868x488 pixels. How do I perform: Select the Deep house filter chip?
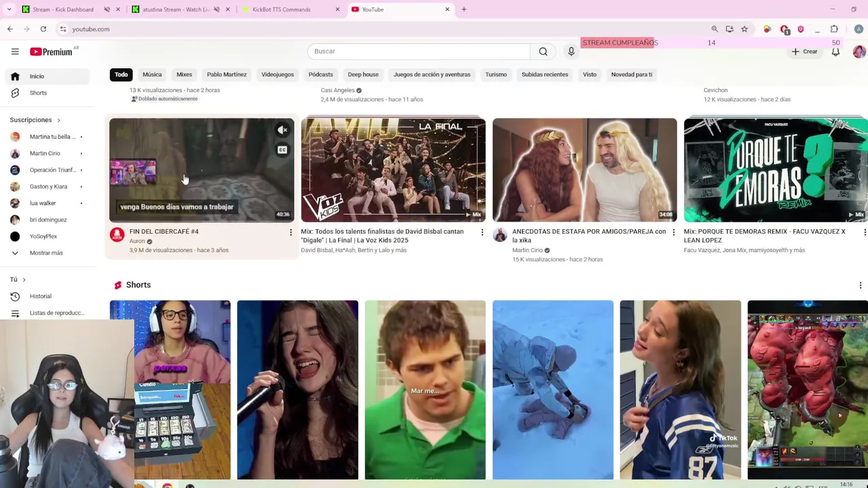[x=363, y=75]
